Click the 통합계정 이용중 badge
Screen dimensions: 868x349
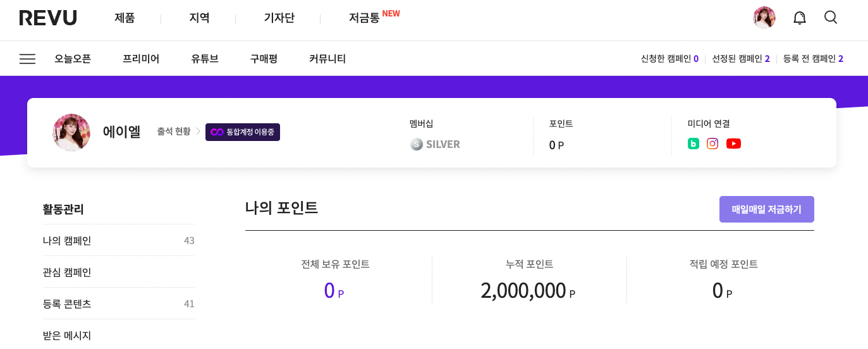pyautogui.click(x=243, y=132)
